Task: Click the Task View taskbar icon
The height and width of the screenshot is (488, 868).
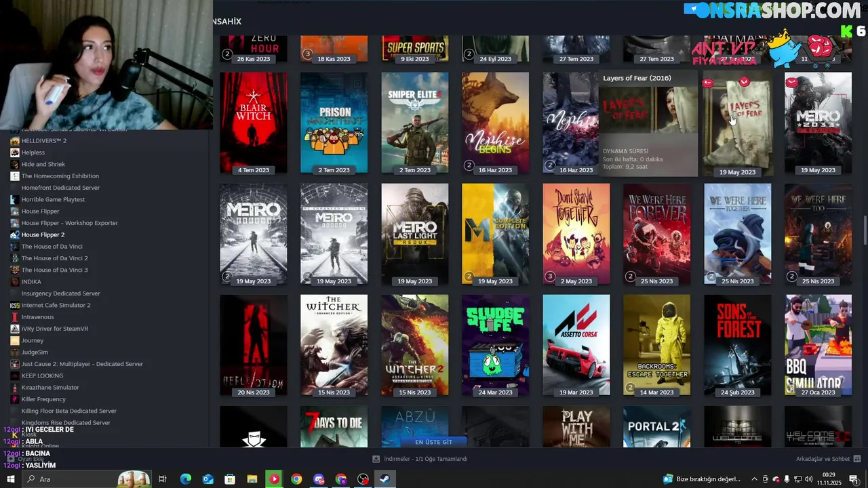Action: click(163, 479)
